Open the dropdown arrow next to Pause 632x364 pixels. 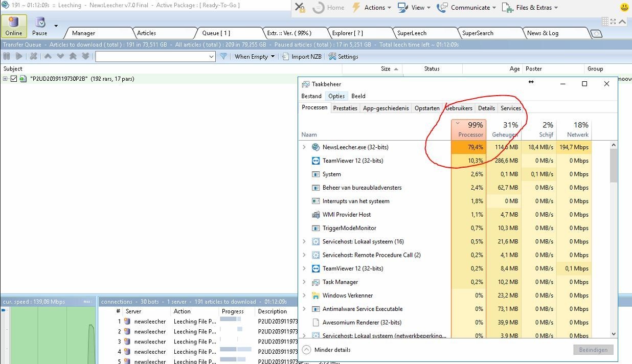click(56, 26)
